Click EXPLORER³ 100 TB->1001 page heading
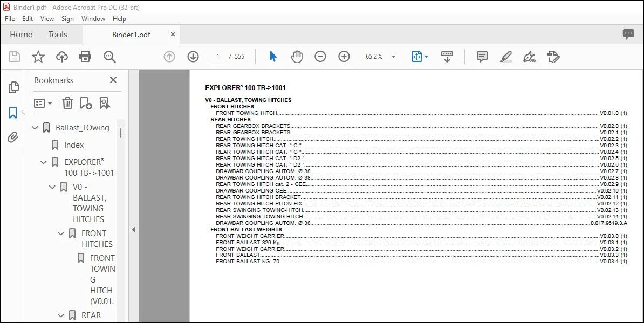Screen dimensions: 644x323 click(x=245, y=87)
